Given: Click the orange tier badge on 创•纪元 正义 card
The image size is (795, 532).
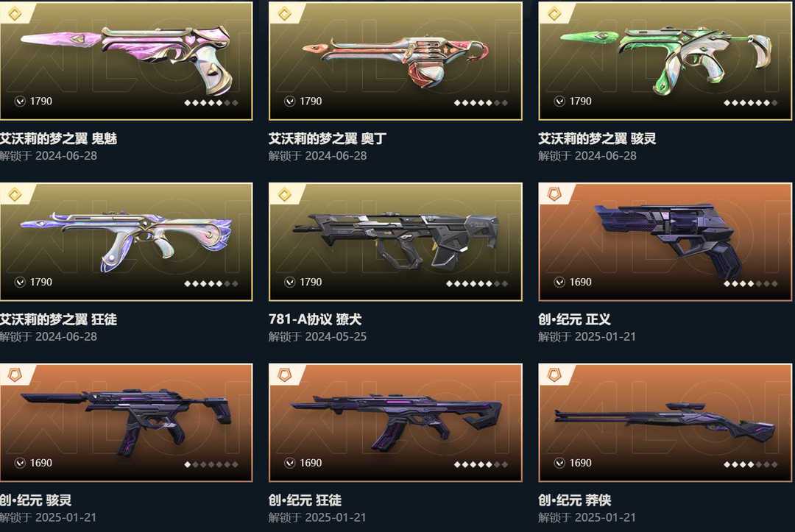Looking at the screenshot, I should point(555,194).
